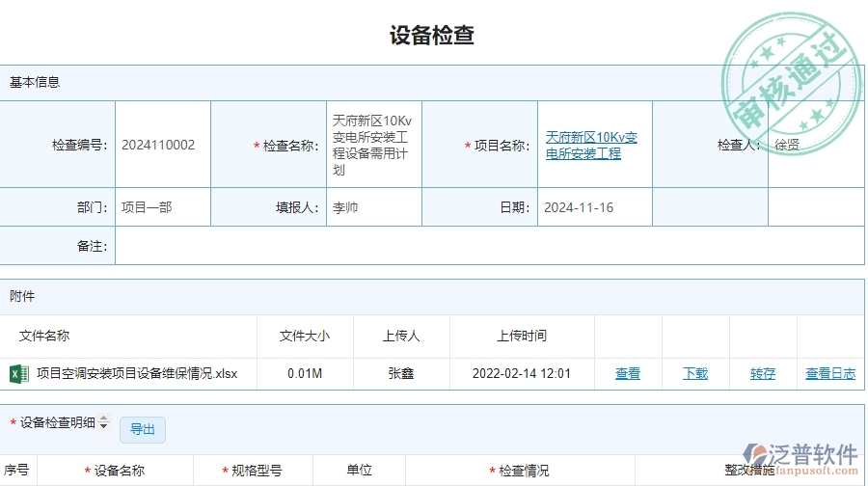
Task: Click the 基本信息 section header
Action: coord(36,82)
